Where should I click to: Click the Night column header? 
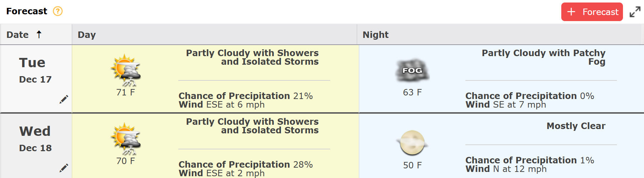(375, 35)
